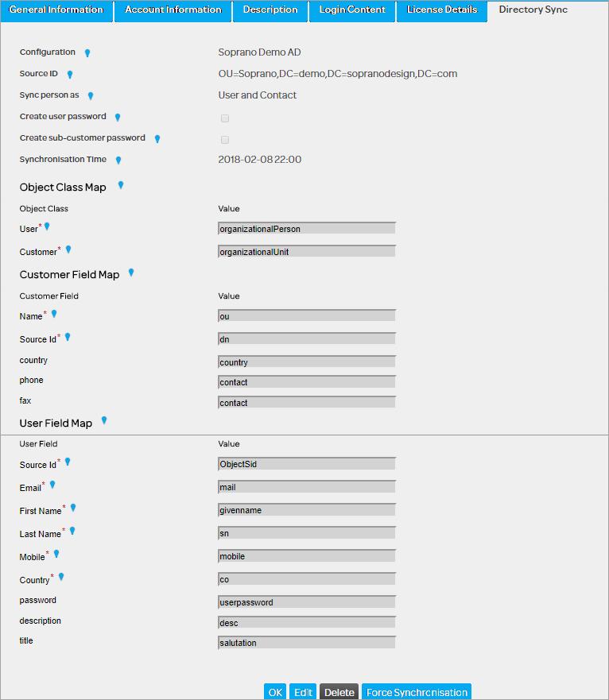The width and height of the screenshot is (609, 700).
Task: Click the info pin next to Email field
Action: [52, 484]
